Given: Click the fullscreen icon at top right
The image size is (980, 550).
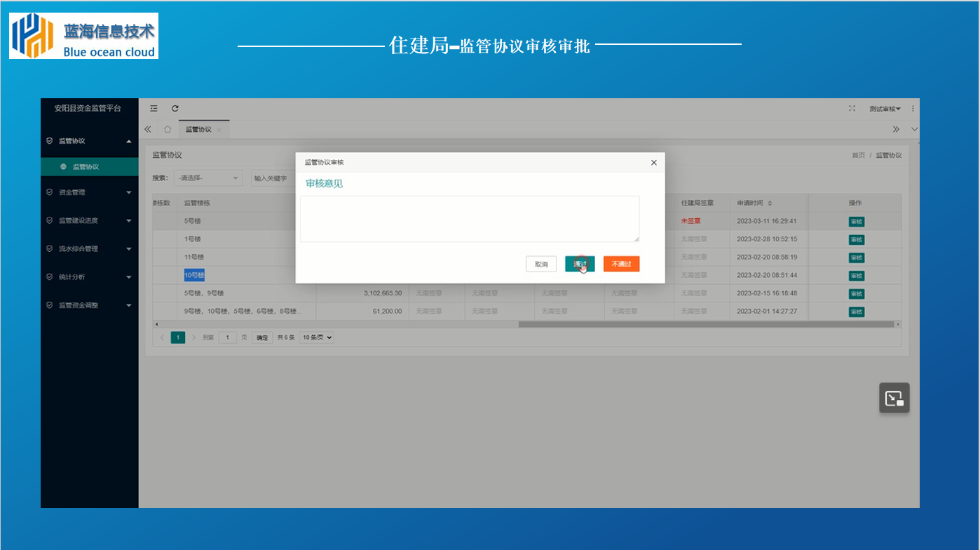Looking at the screenshot, I should [x=852, y=108].
